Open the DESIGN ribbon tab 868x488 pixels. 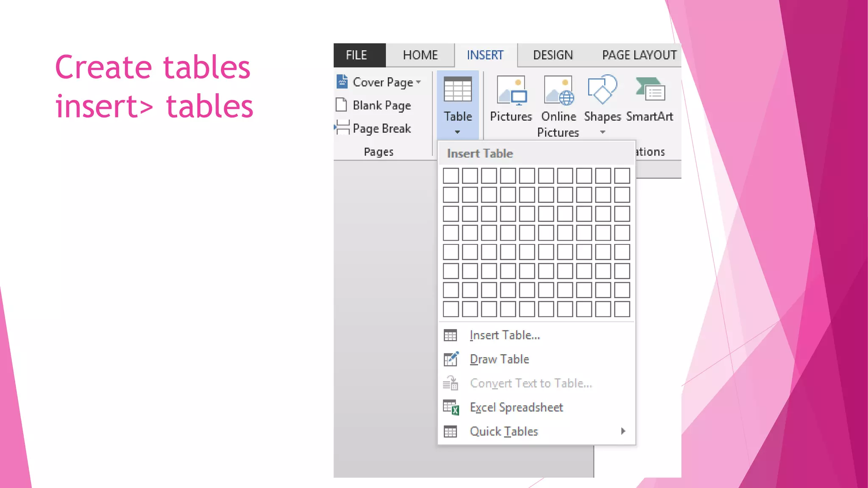point(553,55)
